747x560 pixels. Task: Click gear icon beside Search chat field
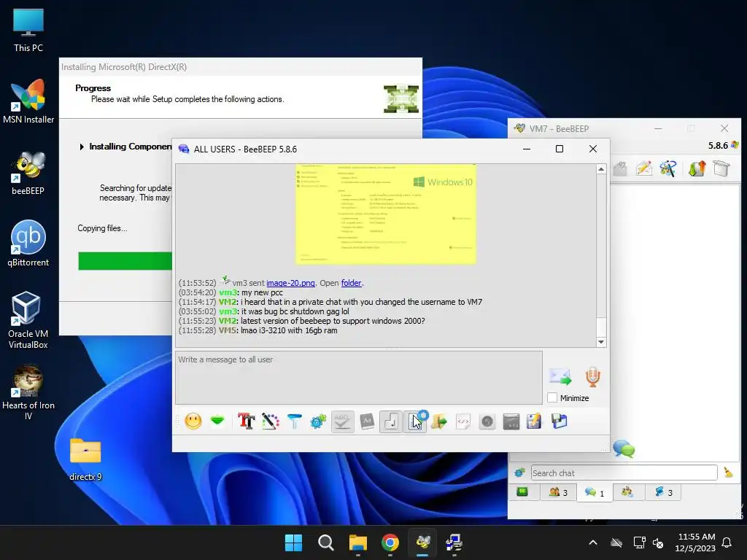click(x=519, y=472)
